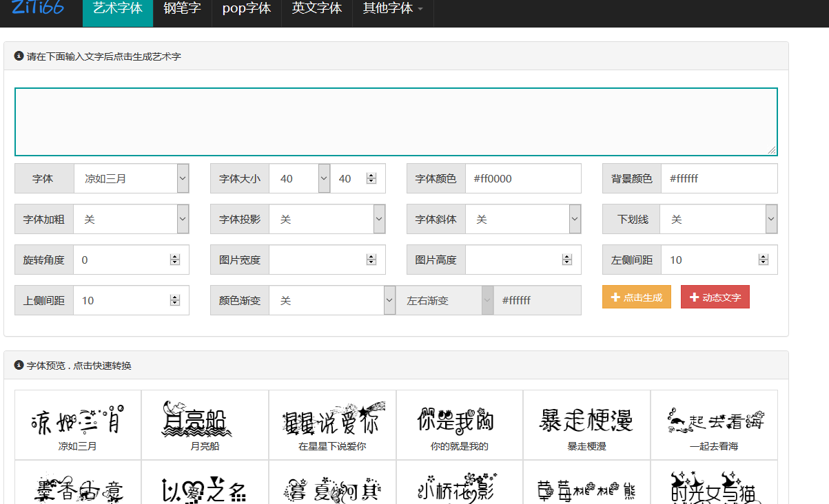The height and width of the screenshot is (504, 829).
Task: Click the main text input area
Action: point(396,121)
